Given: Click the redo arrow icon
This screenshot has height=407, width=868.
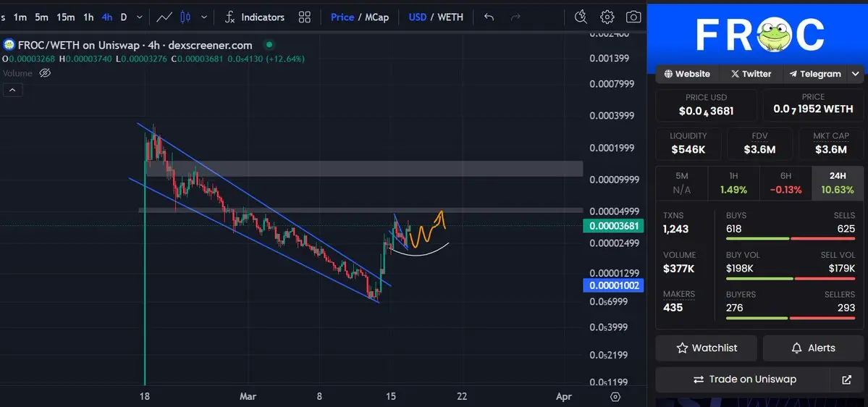Looking at the screenshot, I should tap(515, 17).
